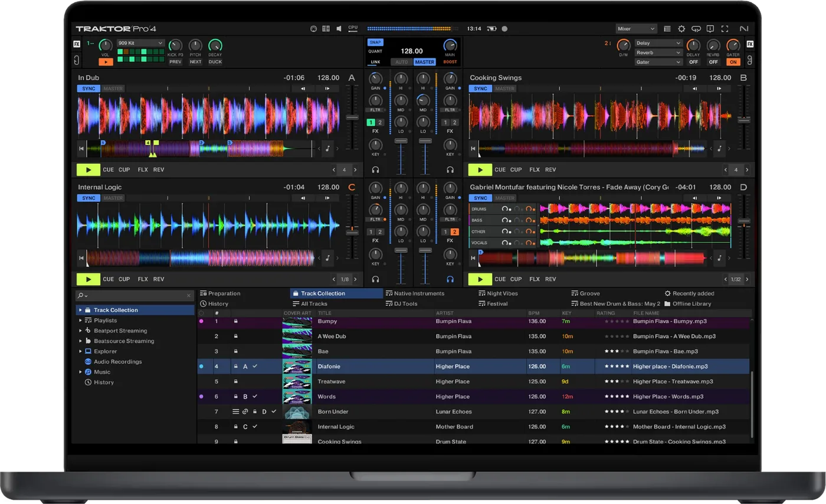Click the audio recorder record indicator in header
Screen dimensions: 826x504
click(x=505, y=28)
